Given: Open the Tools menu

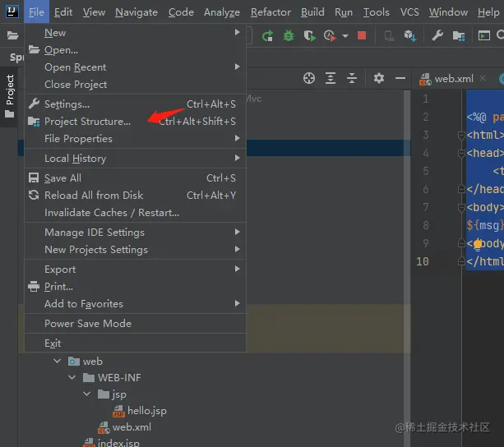Looking at the screenshot, I should [x=376, y=12].
